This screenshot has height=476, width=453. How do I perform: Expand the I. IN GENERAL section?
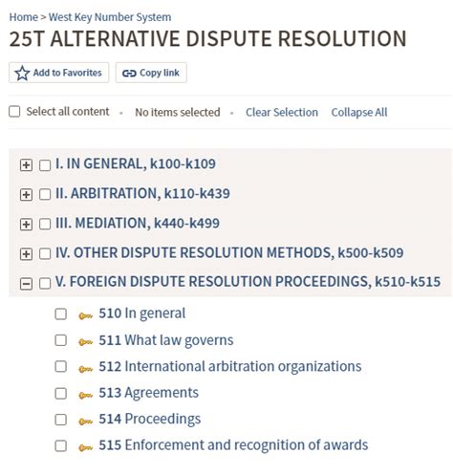tap(26, 165)
